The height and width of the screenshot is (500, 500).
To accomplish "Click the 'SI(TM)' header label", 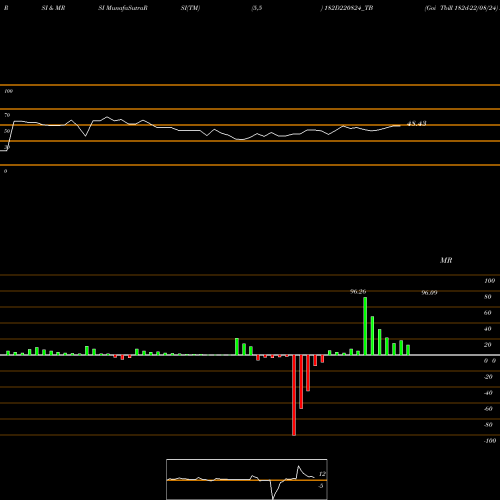I will pos(190,8).
